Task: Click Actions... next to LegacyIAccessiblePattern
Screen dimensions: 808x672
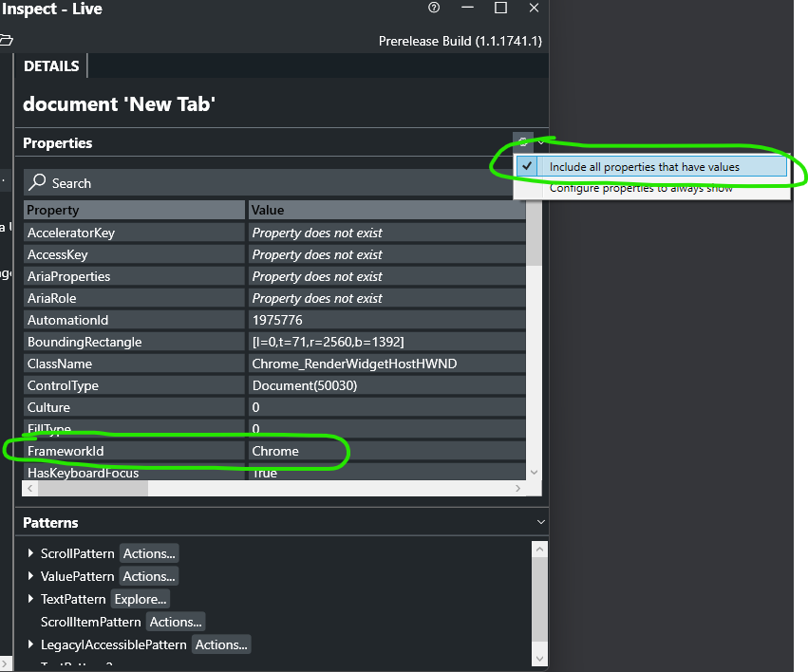Action: (x=221, y=644)
